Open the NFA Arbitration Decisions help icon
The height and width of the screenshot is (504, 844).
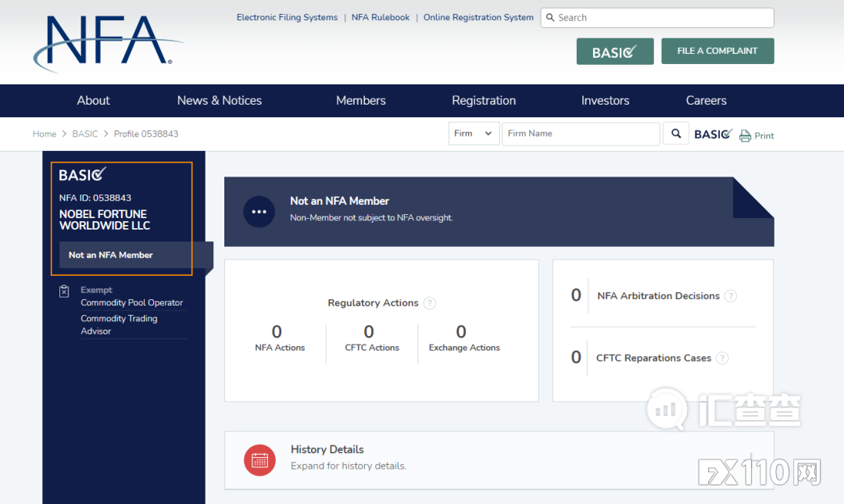click(x=730, y=296)
